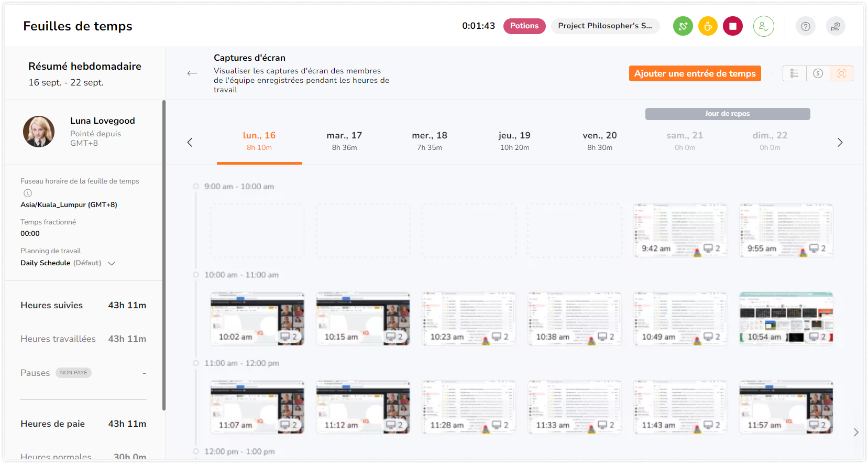The width and height of the screenshot is (868, 464).
Task: Click the Luna Lovegood name
Action: click(x=103, y=121)
